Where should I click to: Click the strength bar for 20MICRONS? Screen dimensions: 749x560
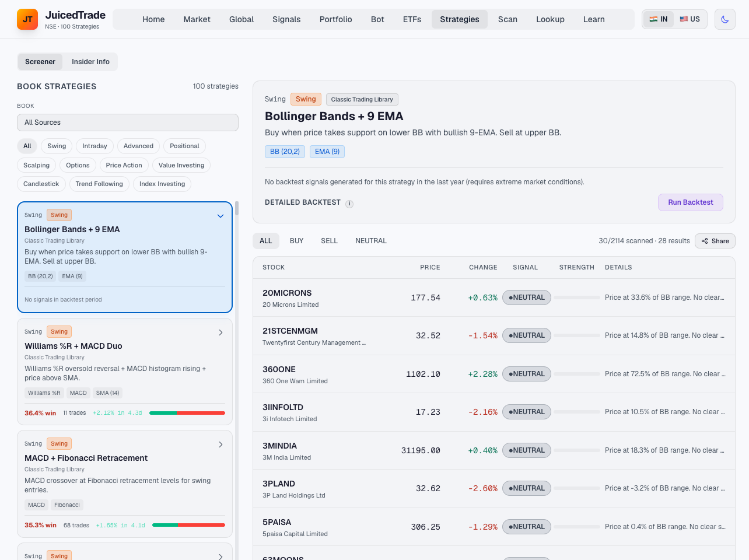(x=577, y=297)
